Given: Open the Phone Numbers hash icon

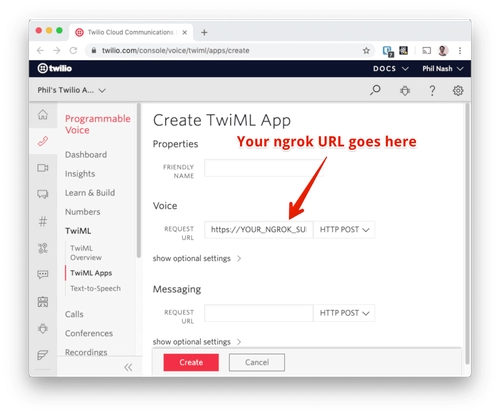Looking at the screenshot, I should tap(43, 221).
